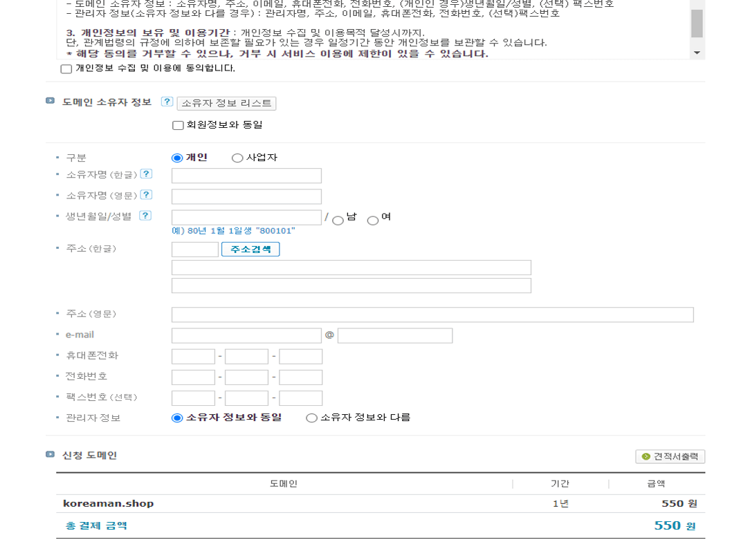The height and width of the screenshot is (560, 750).
Task: Click the koreaman.shop domain name
Action: [x=108, y=503]
